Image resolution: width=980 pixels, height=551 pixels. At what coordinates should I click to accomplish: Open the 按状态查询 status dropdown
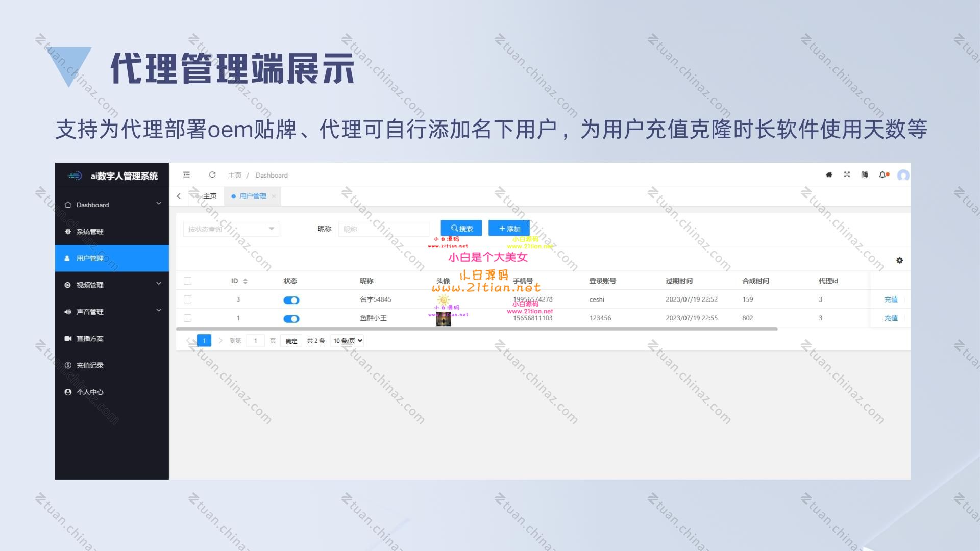[231, 229]
